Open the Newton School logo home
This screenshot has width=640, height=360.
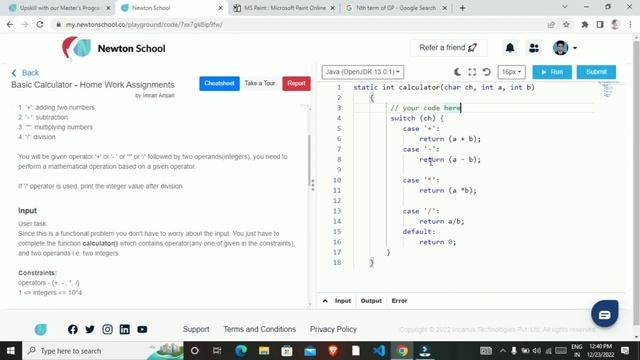[x=113, y=48]
